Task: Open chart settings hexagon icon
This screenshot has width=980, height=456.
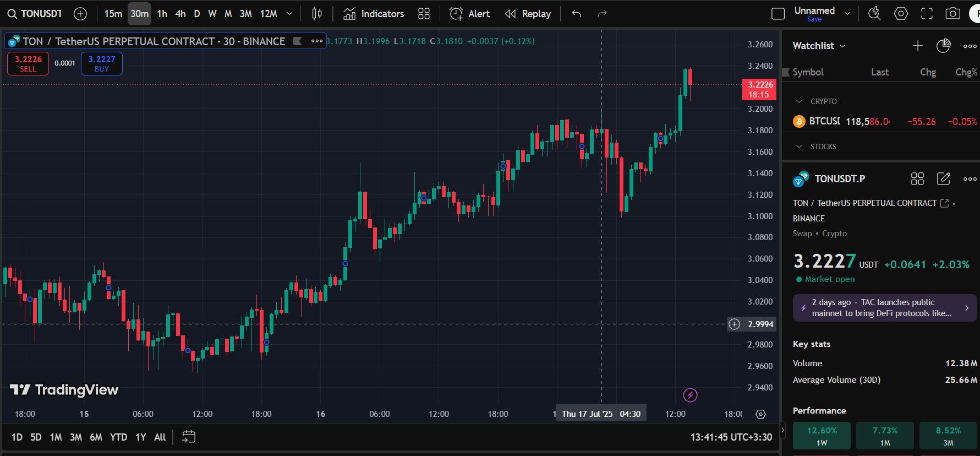Action: click(x=901, y=14)
